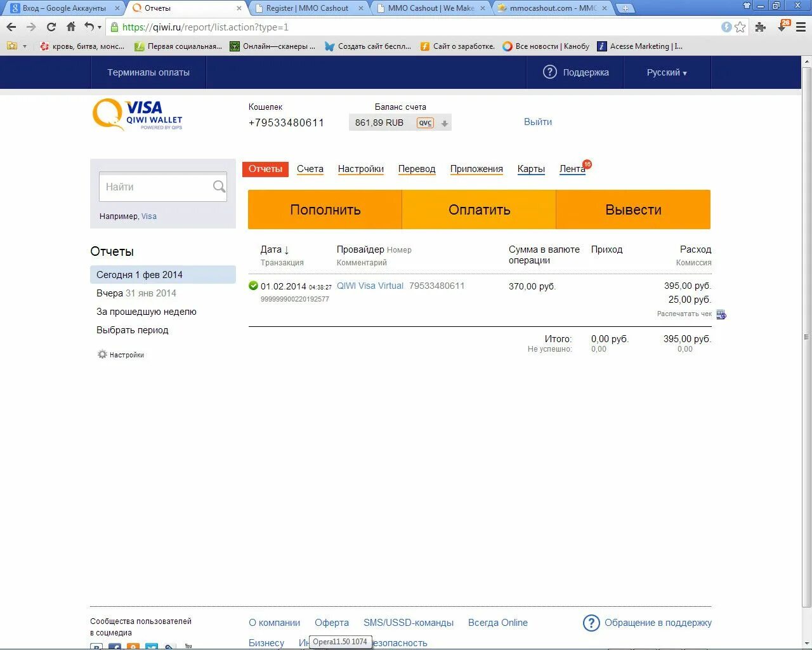Open the 'Сайт о заработке' bookmark
The height and width of the screenshot is (650, 812).
coord(457,46)
